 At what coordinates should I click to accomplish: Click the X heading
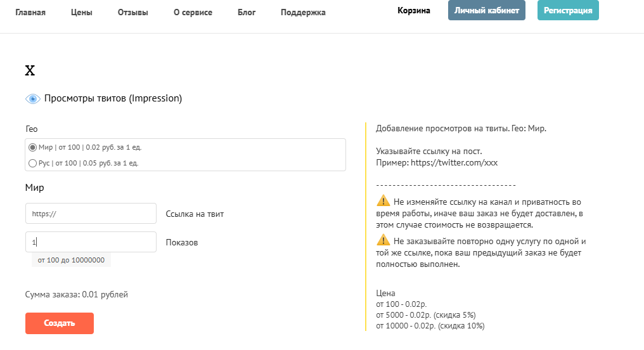30,70
